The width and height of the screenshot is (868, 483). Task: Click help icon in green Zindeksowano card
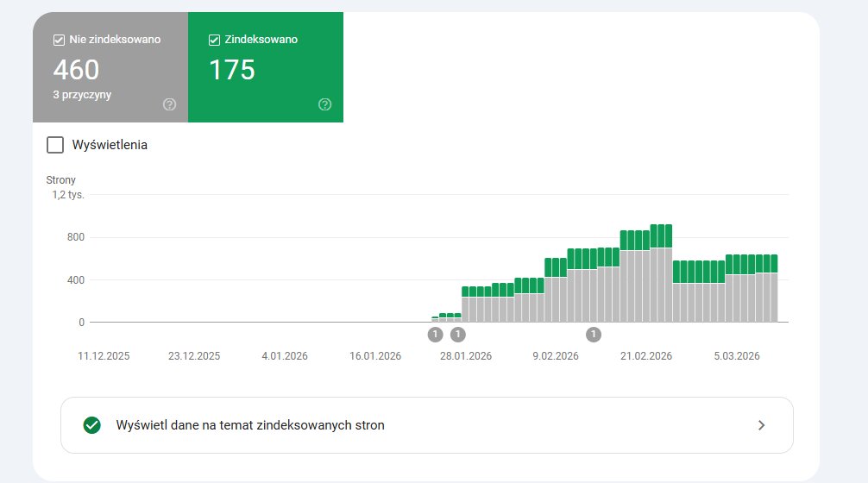pos(324,104)
